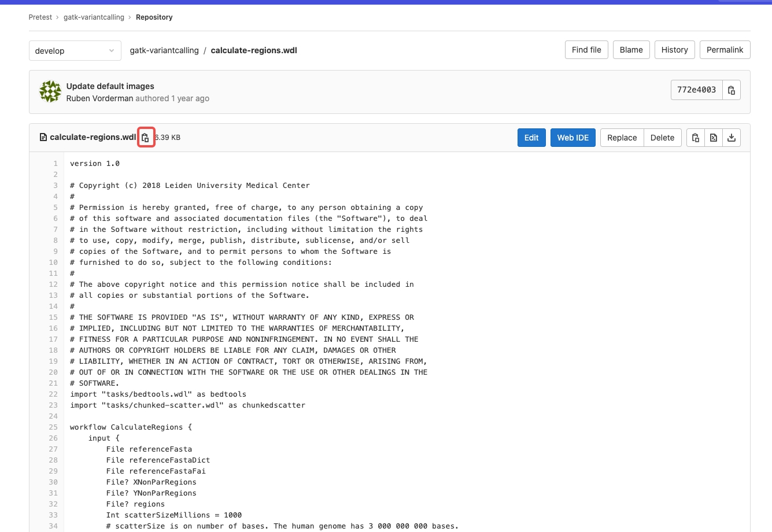
Task: Click Replace file button
Action: click(x=622, y=138)
